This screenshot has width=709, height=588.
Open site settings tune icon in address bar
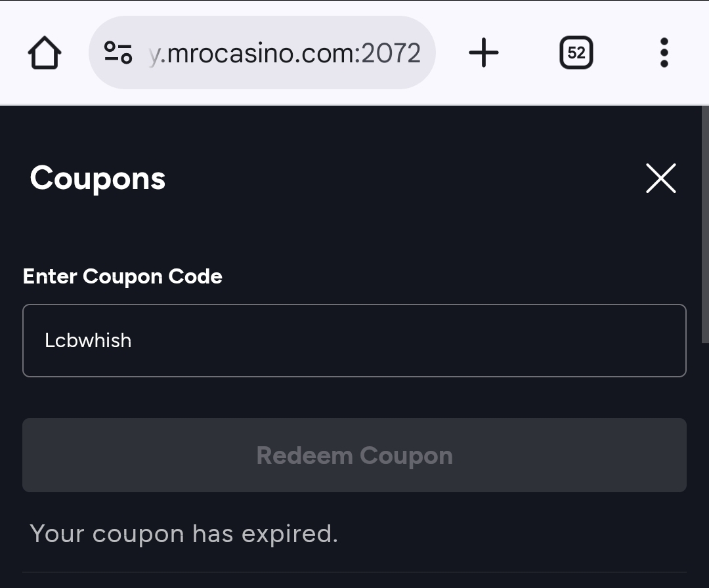coord(118,52)
